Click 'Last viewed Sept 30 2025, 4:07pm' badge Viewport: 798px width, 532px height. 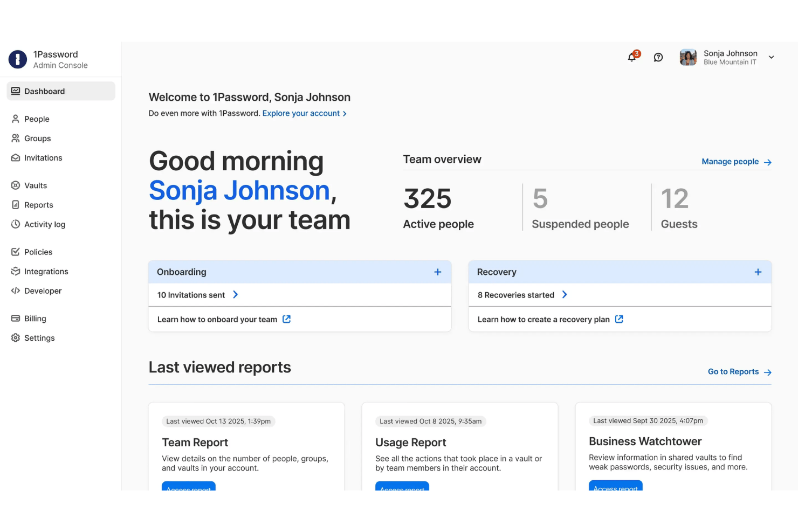pos(648,420)
